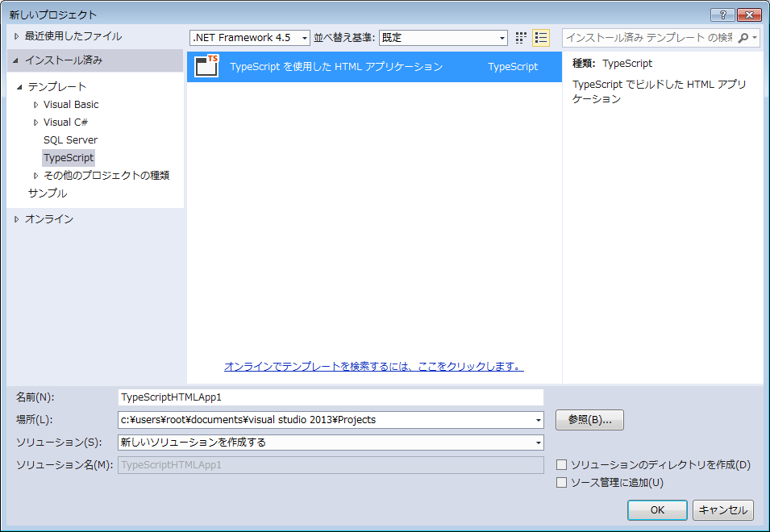Viewport: 770px width, 532px height.
Task: Open the online template search link
Action: 373,366
